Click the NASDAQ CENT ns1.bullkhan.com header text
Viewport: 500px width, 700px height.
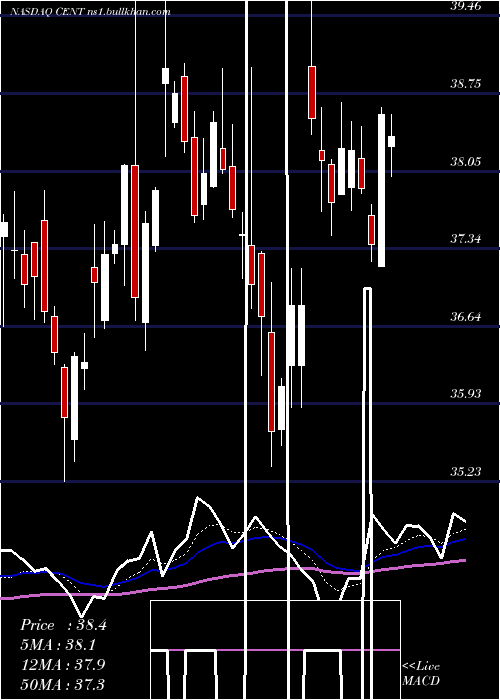click(90, 12)
